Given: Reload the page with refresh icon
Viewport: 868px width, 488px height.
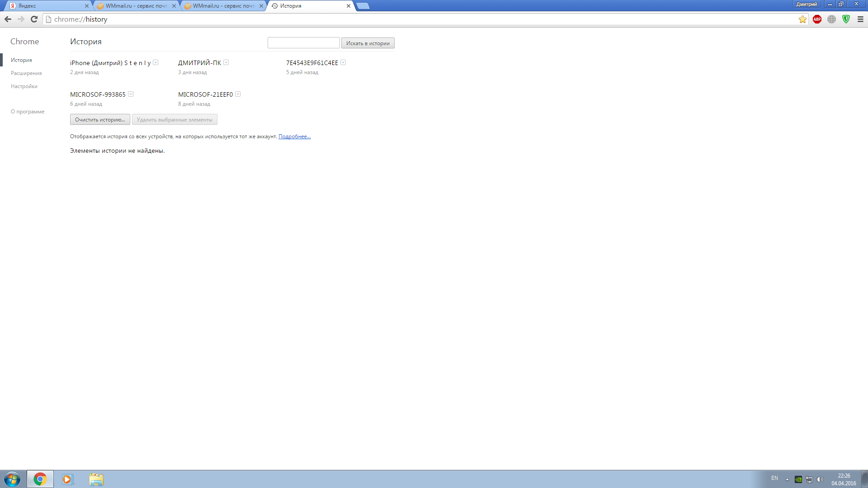Looking at the screenshot, I should (34, 19).
